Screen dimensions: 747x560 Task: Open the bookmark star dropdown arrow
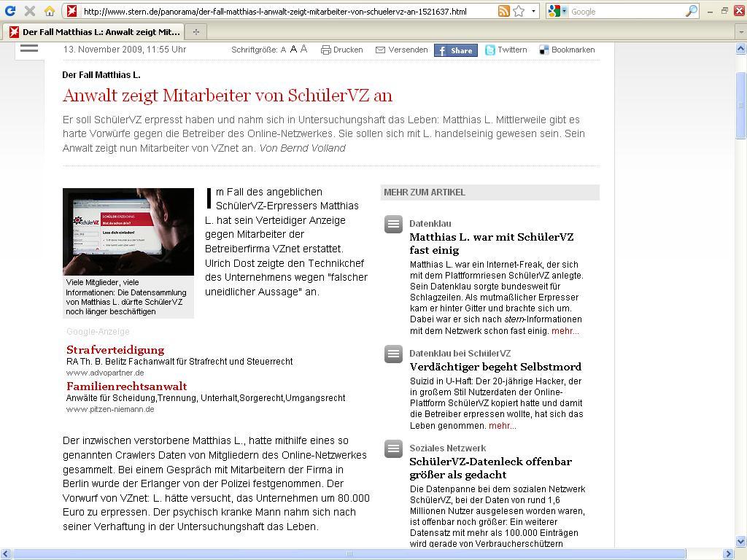pos(533,11)
